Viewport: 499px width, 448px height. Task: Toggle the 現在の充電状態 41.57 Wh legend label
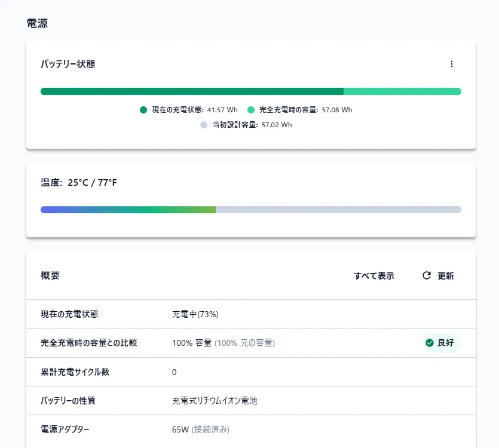pos(195,110)
